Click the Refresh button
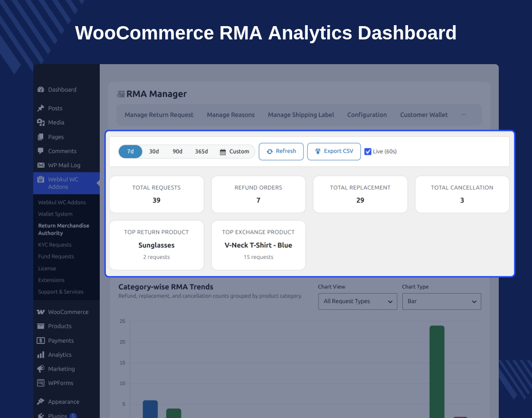The image size is (532, 418). [x=281, y=152]
